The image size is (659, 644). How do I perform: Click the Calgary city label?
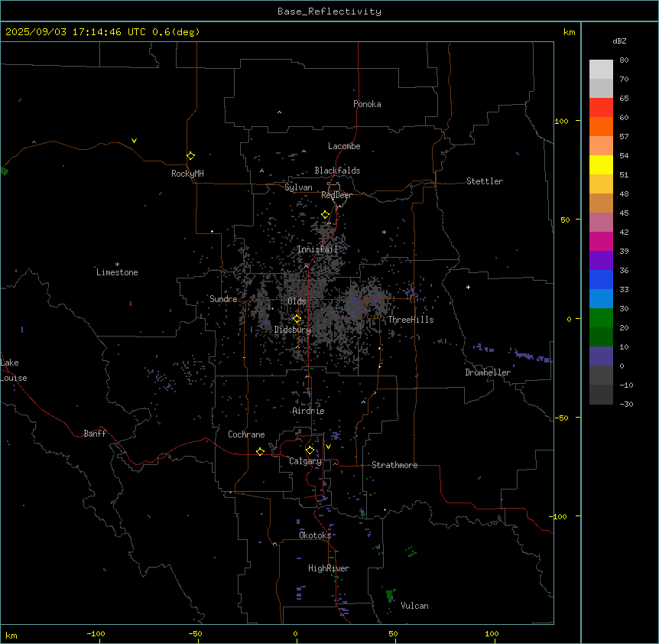(x=306, y=461)
